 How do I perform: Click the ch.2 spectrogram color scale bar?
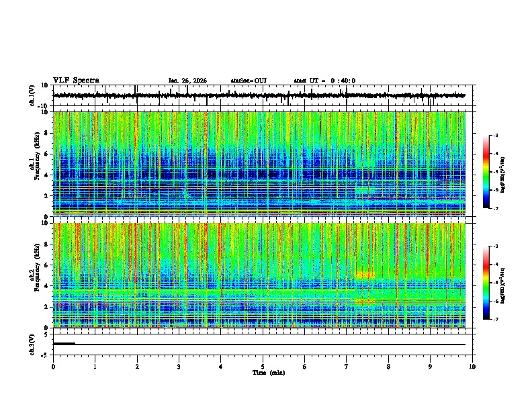[x=486, y=283]
